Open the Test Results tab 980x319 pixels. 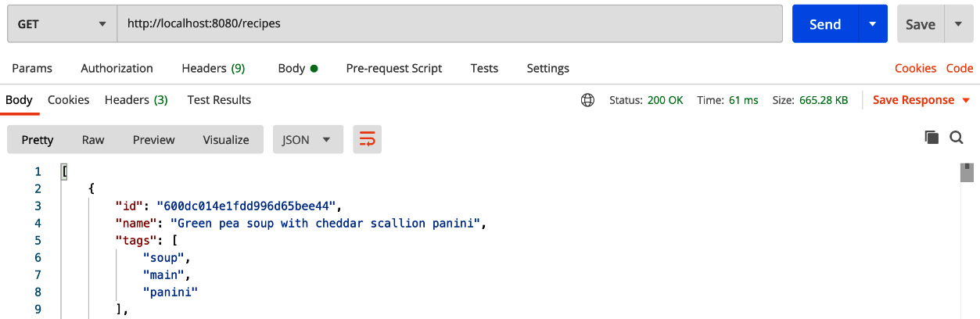[219, 100]
